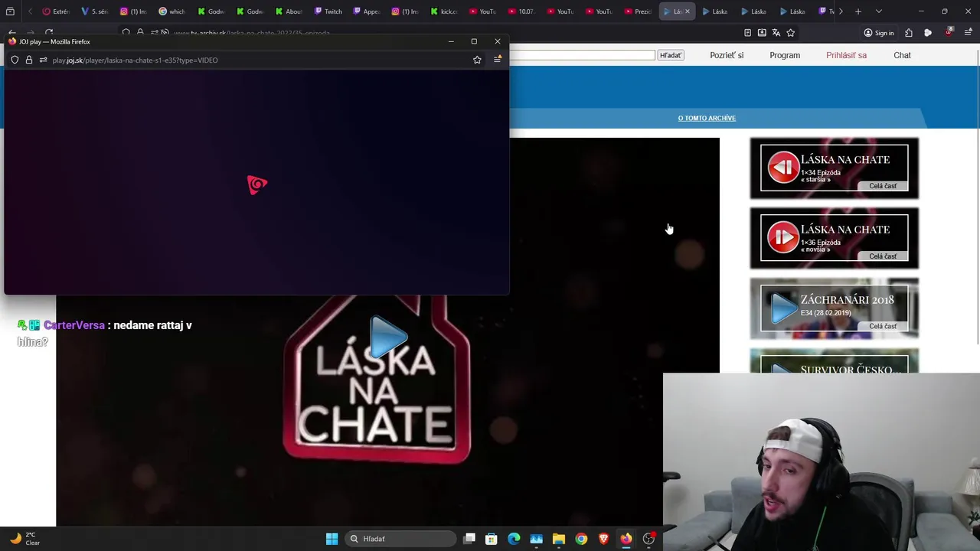Switch to the 5. séri browser tab
This screenshot has width=980, height=551.
94,11
